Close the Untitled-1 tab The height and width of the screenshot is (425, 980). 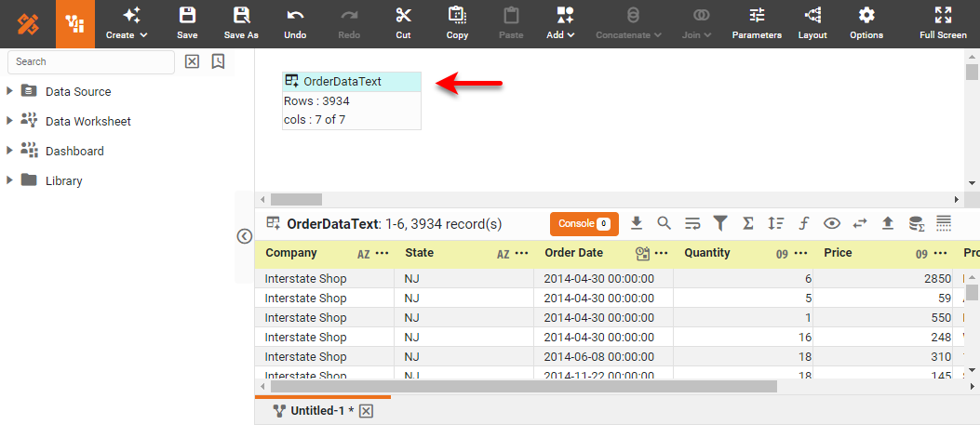(367, 411)
